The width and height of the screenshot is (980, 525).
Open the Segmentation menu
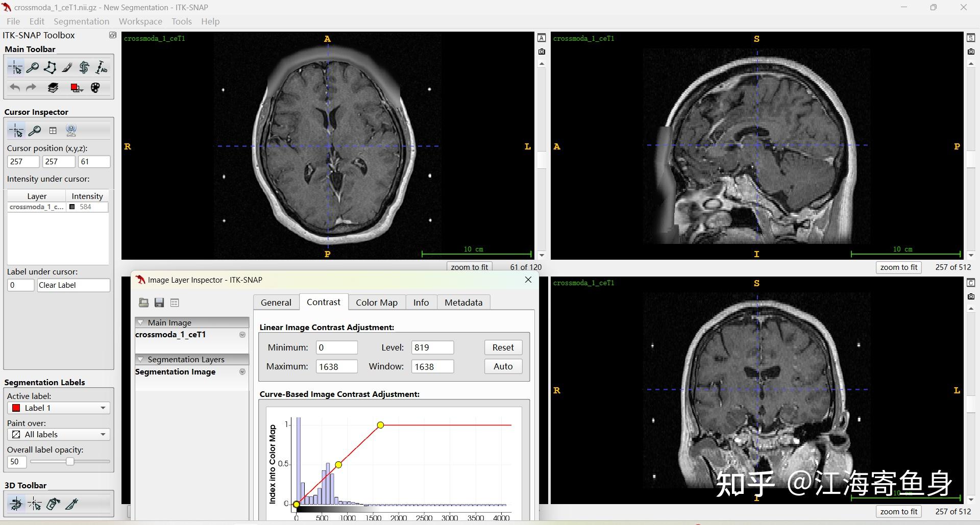tap(81, 21)
